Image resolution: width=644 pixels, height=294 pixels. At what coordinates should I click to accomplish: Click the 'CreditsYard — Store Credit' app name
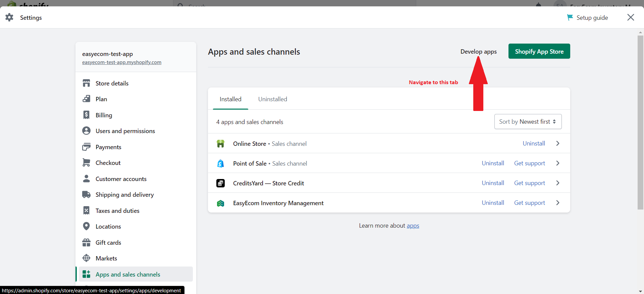(x=269, y=183)
